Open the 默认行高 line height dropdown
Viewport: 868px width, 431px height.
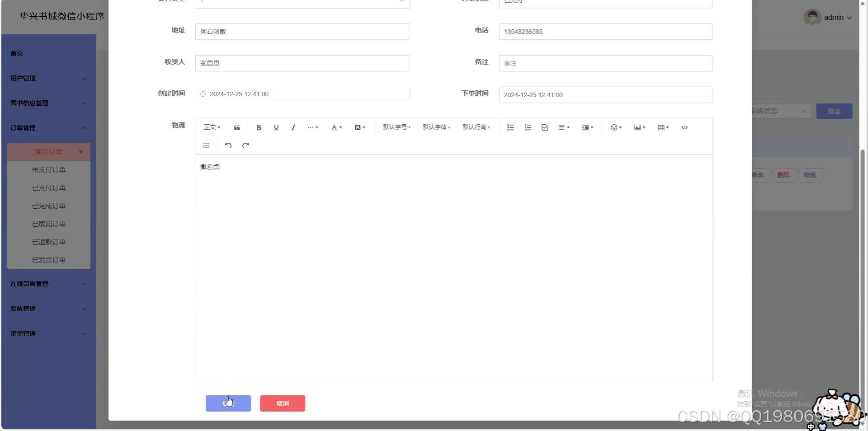[x=476, y=127]
